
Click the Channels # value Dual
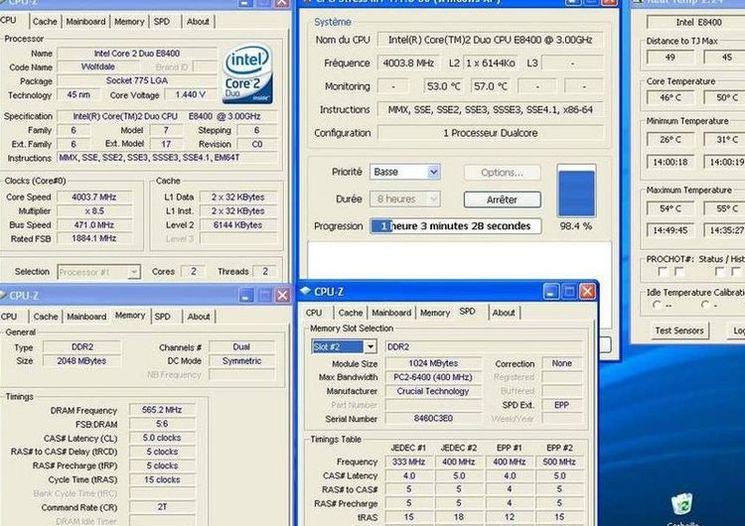tap(242, 347)
